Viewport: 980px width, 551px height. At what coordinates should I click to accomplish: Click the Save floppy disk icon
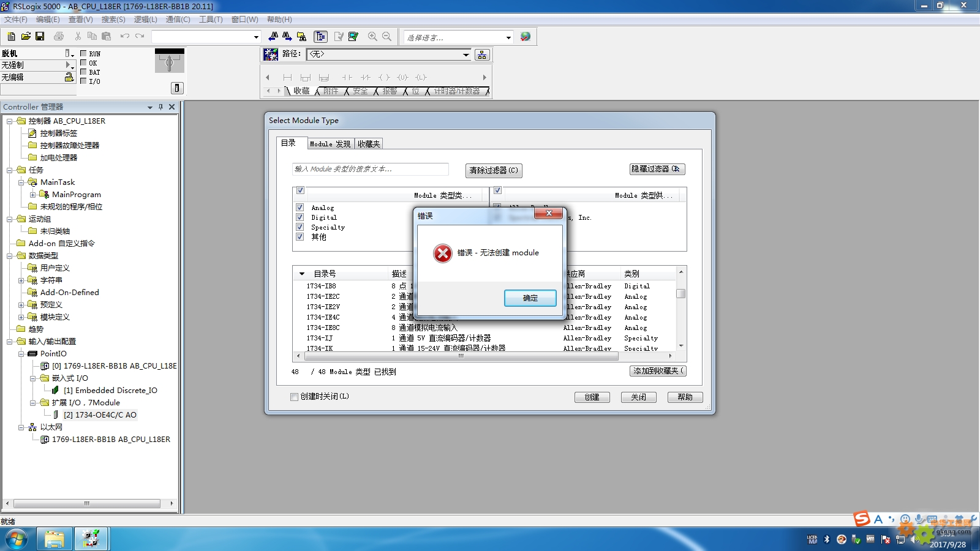click(x=40, y=37)
